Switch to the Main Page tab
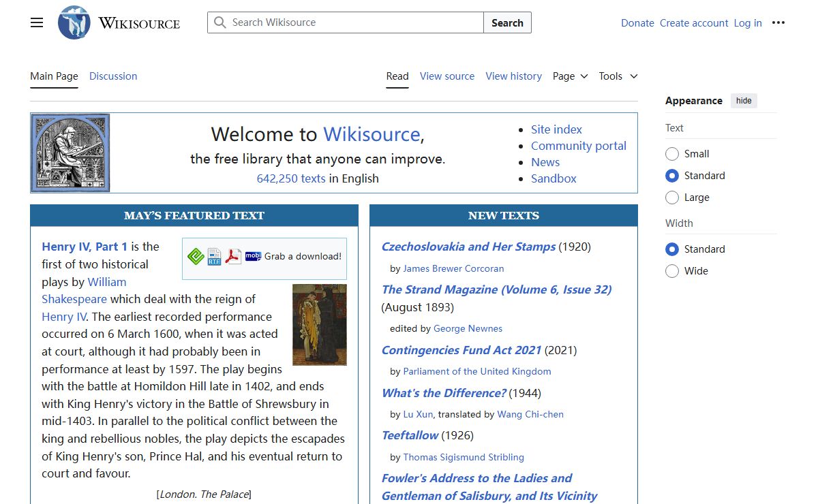 54,76
